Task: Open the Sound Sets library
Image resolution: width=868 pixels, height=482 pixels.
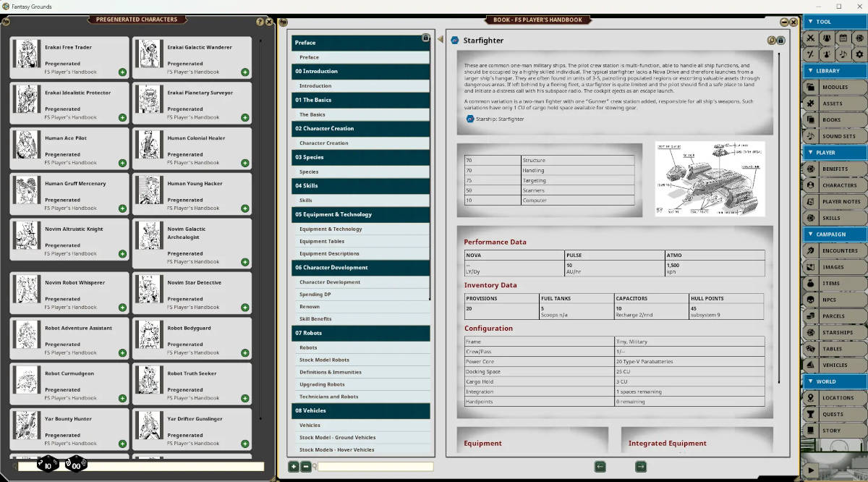Action: (x=835, y=136)
